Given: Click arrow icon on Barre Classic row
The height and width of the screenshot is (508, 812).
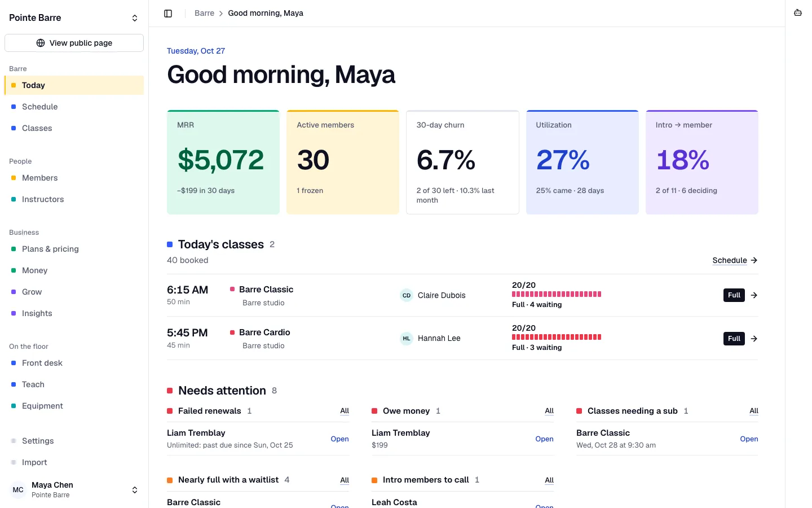Looking at the screenshot, I should (x=754, y=295).
